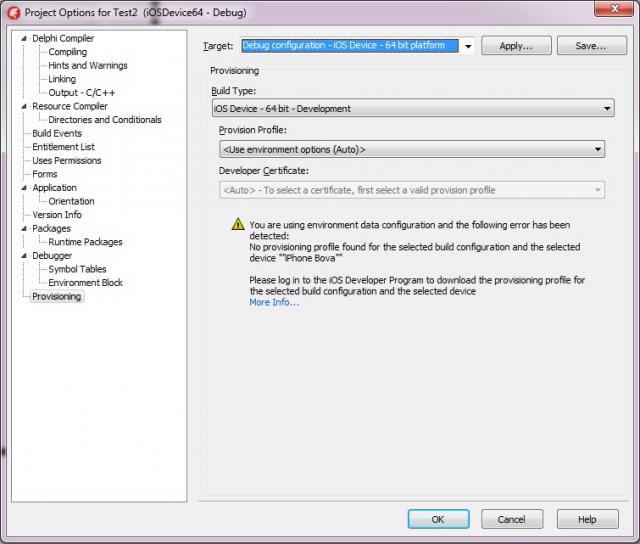Open Forms options page

(44, 174)
